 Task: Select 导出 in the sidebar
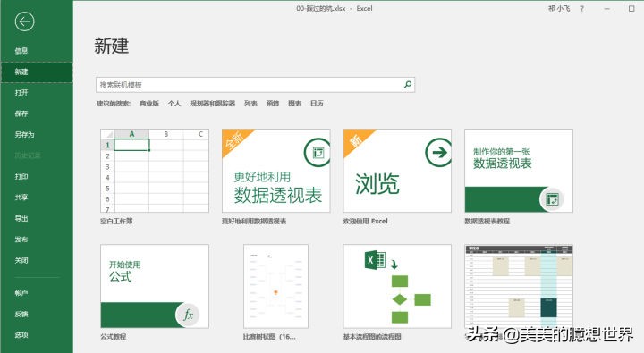pyautogui.click(x=21, y=218)
